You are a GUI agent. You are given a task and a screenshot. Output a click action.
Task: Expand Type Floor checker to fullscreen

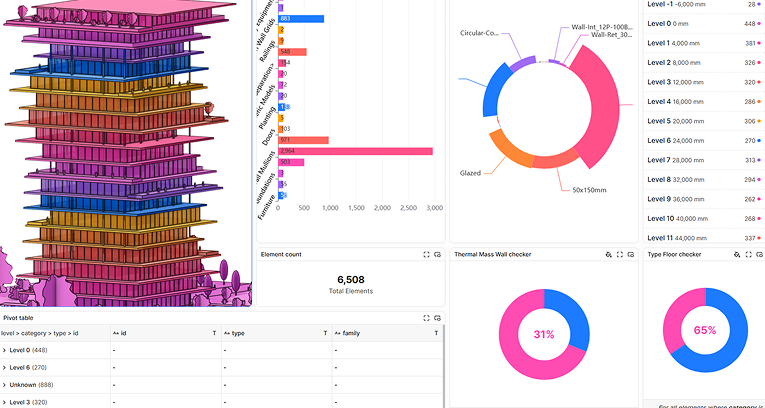tap(748, 255)
